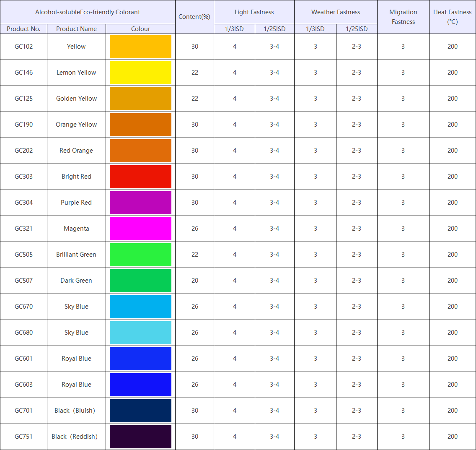Click content value 22 in GC146 row
The image size is (476, 450).
(194, 73)
